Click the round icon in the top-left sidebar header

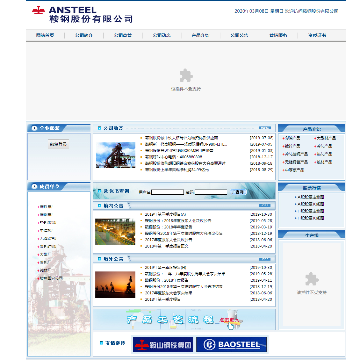pos(35,128)
